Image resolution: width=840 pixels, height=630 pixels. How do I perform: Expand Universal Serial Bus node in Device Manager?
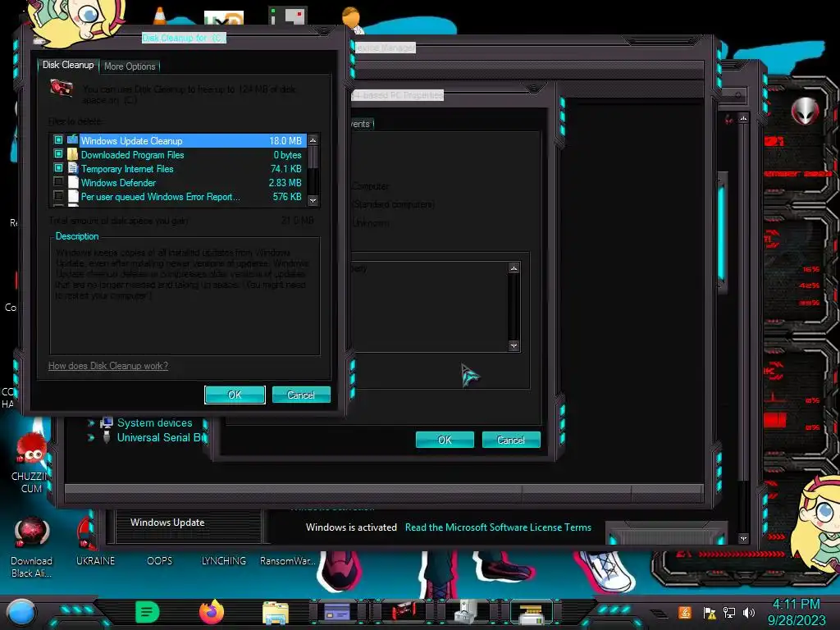(x=90, y=438)
